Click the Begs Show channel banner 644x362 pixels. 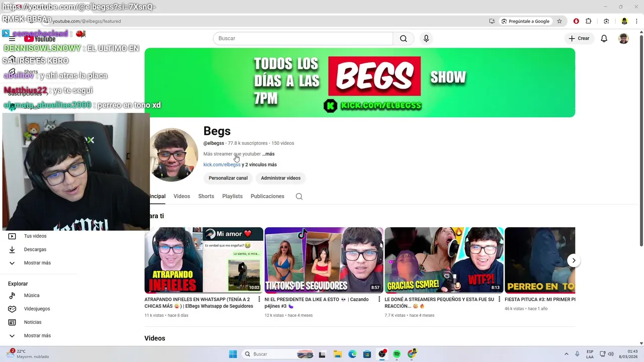click(x=360, y=82)
